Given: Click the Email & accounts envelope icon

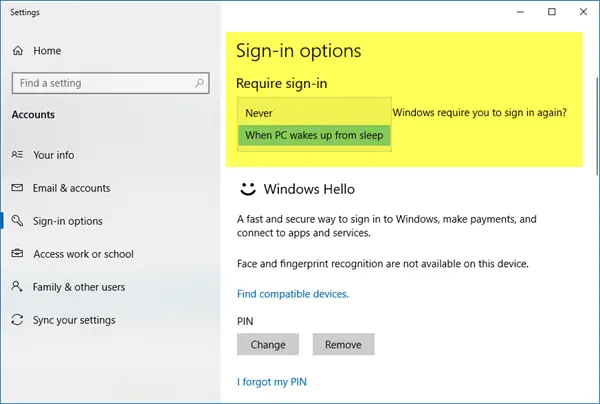Looking at the screenshot, I should tap(17, 187).
